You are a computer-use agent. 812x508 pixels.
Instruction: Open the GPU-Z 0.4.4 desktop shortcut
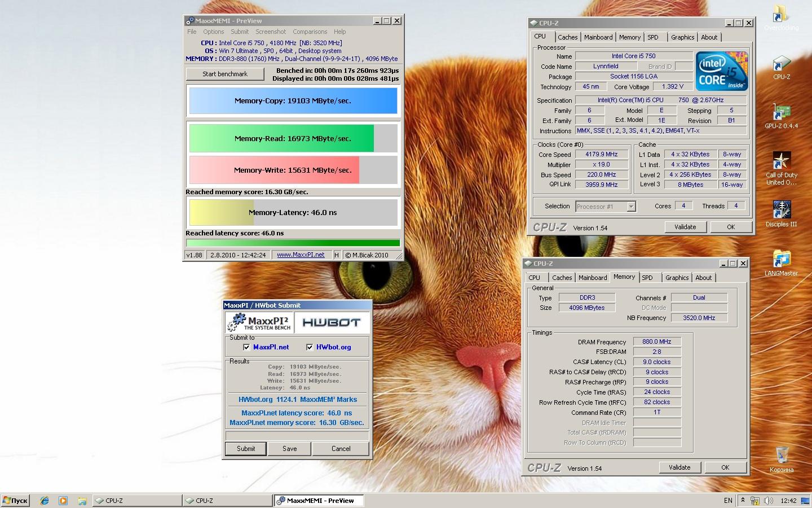pyautogui.click(x=782, y=116)
